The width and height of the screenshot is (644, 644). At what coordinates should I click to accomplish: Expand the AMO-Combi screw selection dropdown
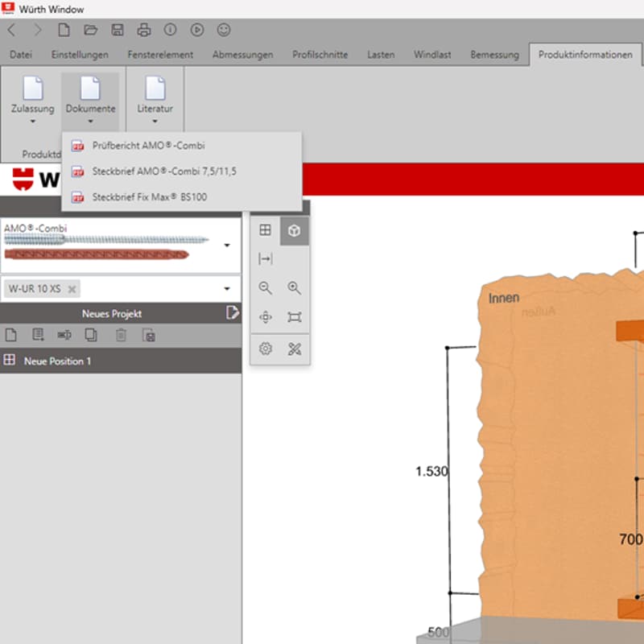[227, 245]
